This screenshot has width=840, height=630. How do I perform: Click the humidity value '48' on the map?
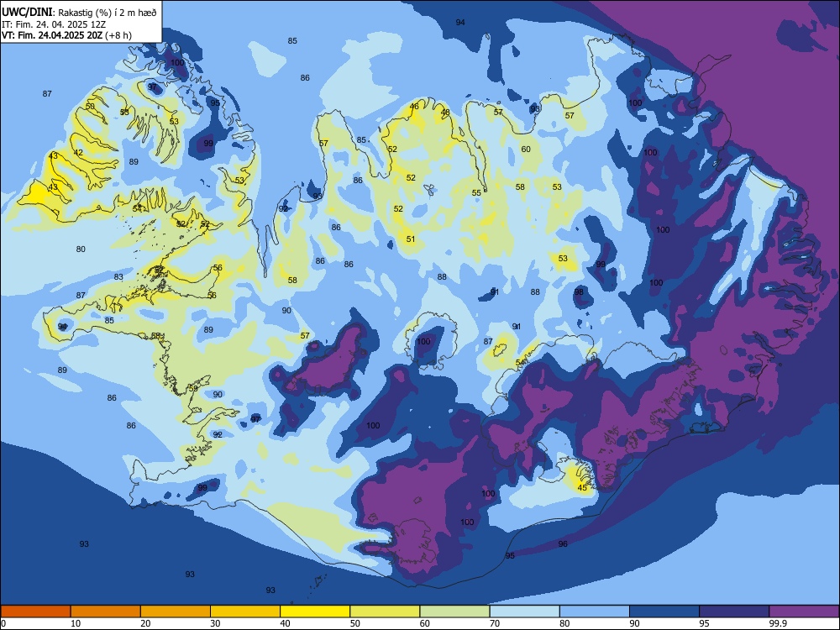pyautogui.click(x=445, y=112)
